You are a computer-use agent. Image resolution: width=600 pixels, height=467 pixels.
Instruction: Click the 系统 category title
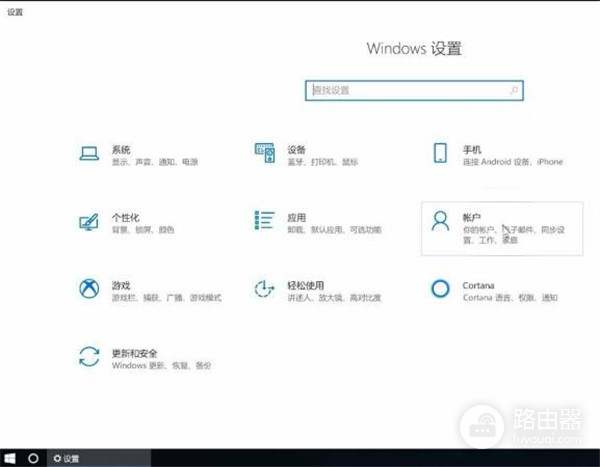tap(121, 150)
